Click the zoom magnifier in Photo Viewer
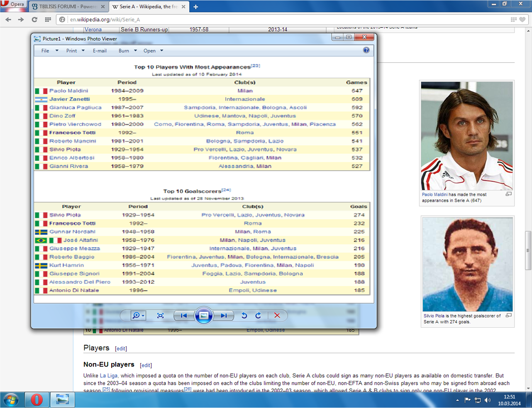Screen dimensions: 532x408 (136, 316)
